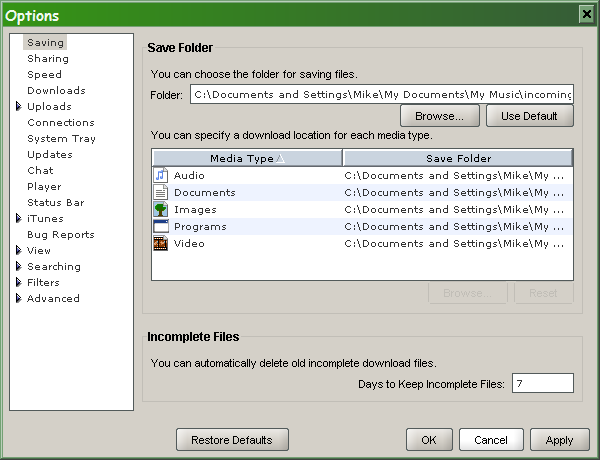The width and height of the screenshot is (600, 460).
Task: Open the Sharing options page
Action: [48, 59]
